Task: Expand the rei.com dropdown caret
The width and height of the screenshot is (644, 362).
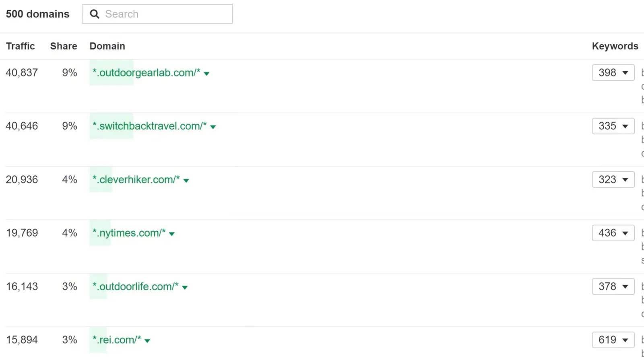Action: [147, 341]
